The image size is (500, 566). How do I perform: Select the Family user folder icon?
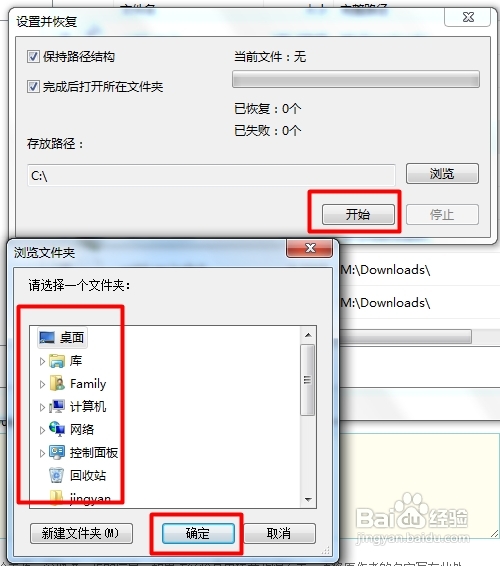pyautogui.click(x=57, y=383)
